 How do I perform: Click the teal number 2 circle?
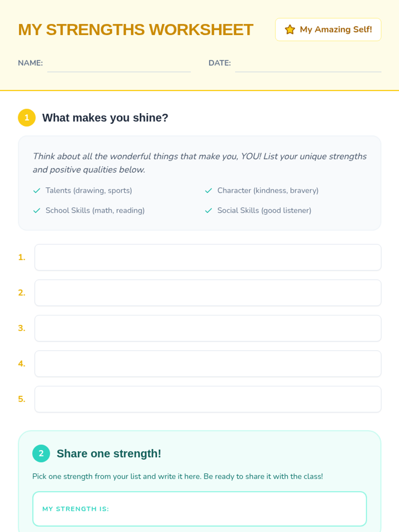41,454
